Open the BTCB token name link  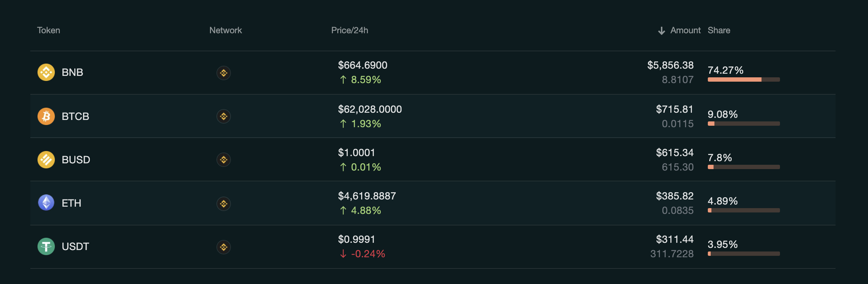[x=75, y=116]
